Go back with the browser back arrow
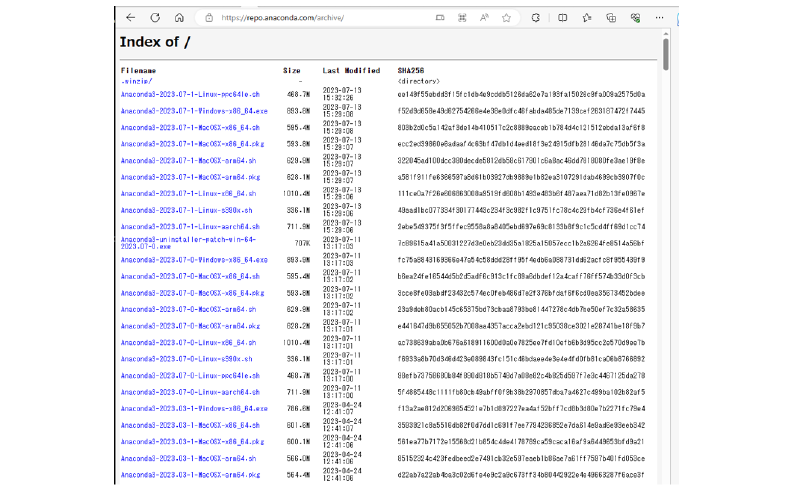The height and width of the screenshot is (489, 800). (x=130, y=17)
